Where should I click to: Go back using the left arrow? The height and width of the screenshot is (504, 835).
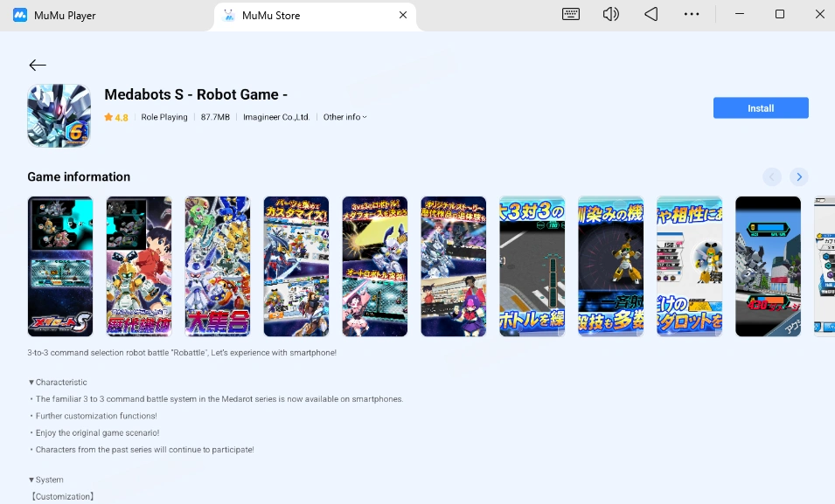(x=38, y=65)
